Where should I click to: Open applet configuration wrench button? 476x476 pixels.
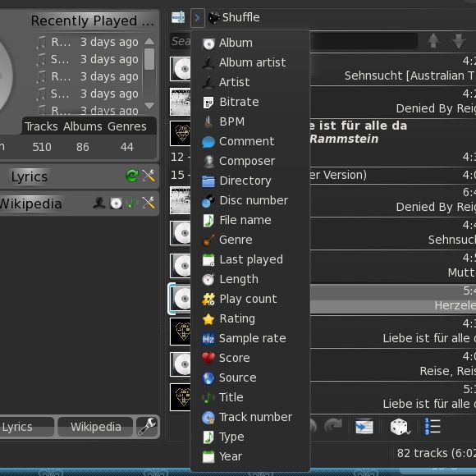tap(147, 427)
